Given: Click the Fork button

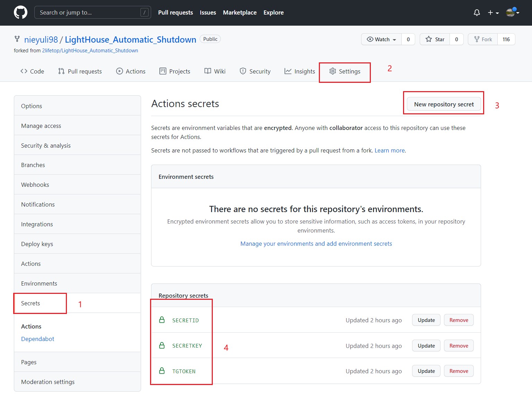Looking at the screenshot, I should 483,39.
